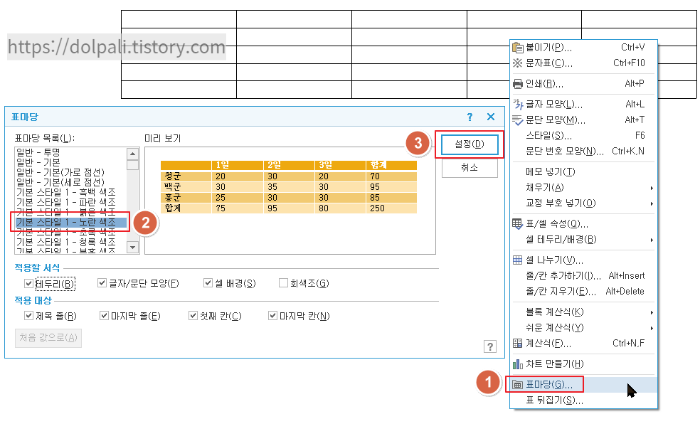Image resolution: width=700 pixels, height=422 pixels.
Task: Select '일반 - 기본' list entry
Action: (x=38, y=162)
